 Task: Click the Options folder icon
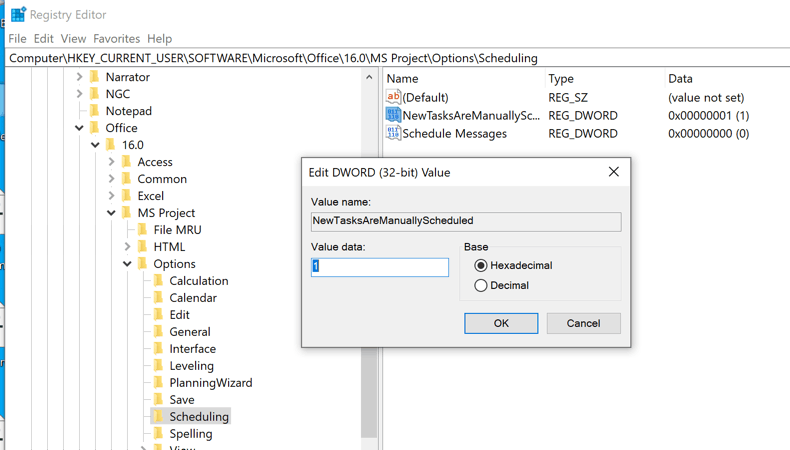(x=143, y=264)
